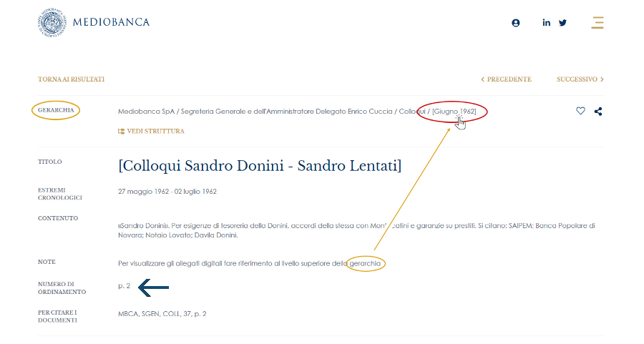
Task: Click the Per Citare i Documenti label
Action: click(57, 317)
